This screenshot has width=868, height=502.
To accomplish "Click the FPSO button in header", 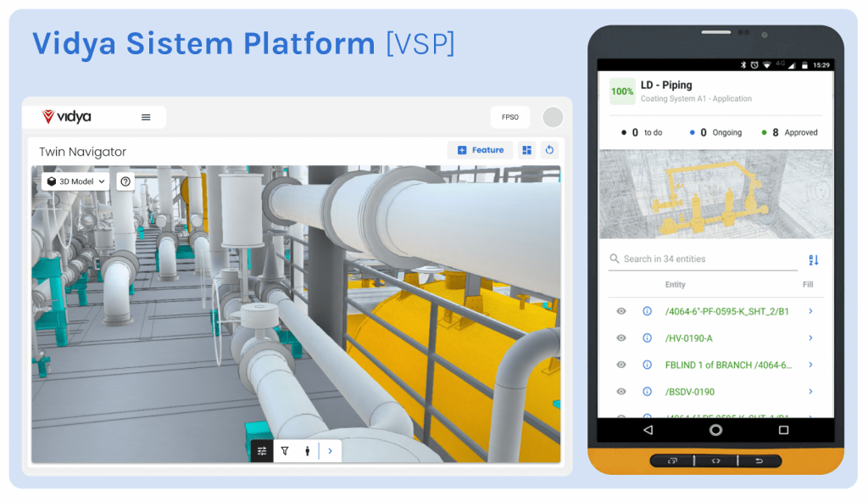I will tap(509, 117).
